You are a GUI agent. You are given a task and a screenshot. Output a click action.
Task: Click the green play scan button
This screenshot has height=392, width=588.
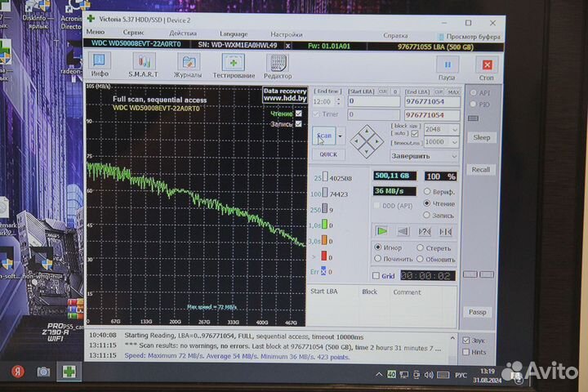381,231
